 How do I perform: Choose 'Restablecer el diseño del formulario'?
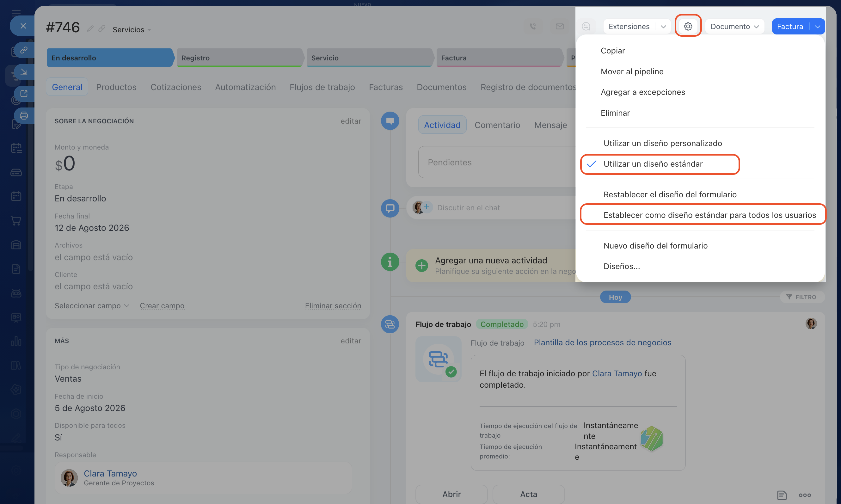pyautogui.click(x=670, y=194)
